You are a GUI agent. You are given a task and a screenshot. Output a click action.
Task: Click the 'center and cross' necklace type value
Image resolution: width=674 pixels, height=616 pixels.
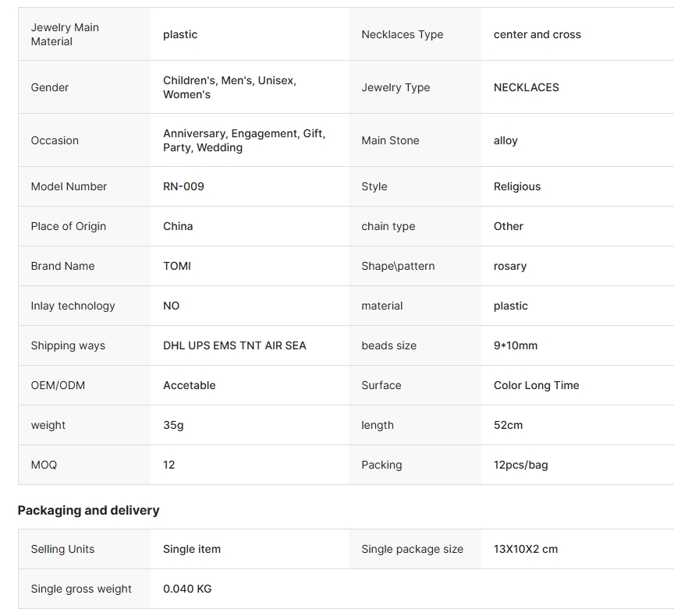coord(537,34)
